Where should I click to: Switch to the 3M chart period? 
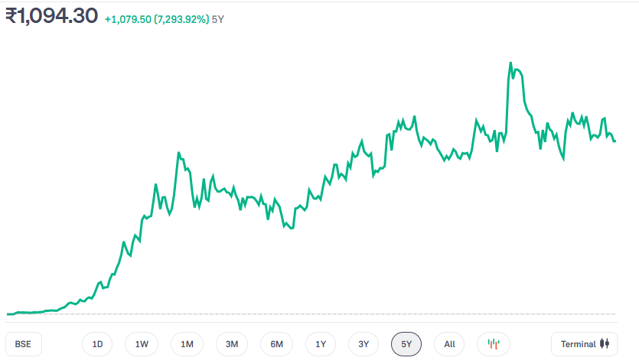[x=232, y=344]
